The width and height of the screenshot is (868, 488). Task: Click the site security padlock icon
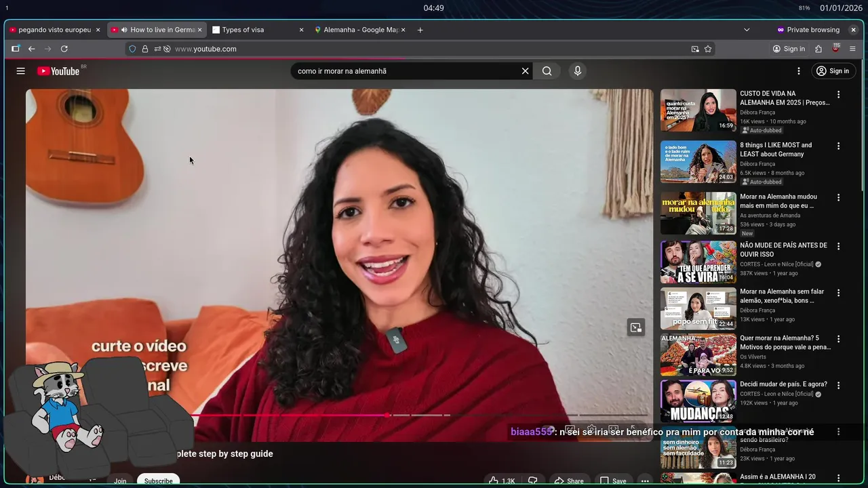tap(144, 49)
